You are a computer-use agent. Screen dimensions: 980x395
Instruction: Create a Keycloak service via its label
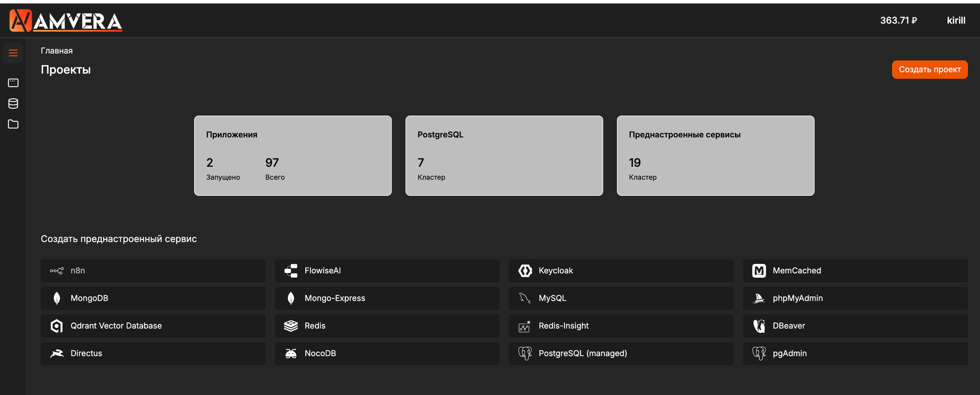pyautogui.click(x=556, y=271)
